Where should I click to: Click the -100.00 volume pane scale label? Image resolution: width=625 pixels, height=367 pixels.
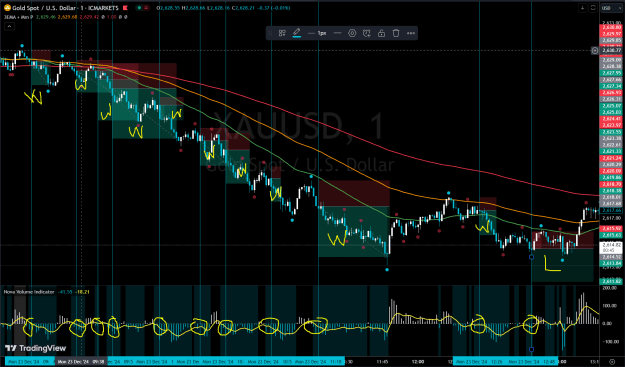click(610, 341)
